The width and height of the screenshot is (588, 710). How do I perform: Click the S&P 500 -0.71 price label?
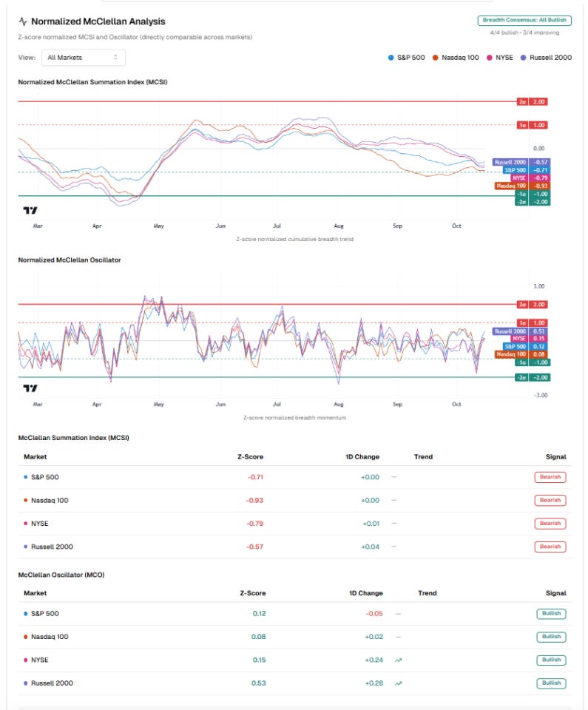527,170
